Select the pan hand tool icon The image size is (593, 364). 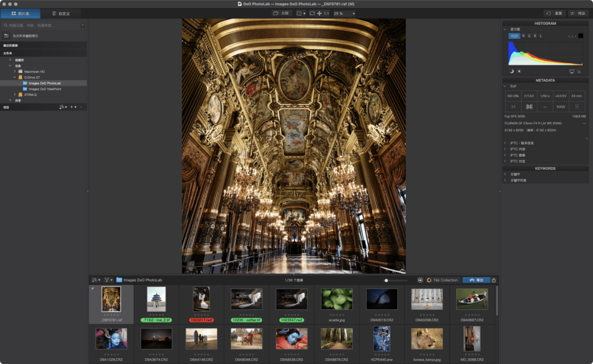(x=319, y=13)
